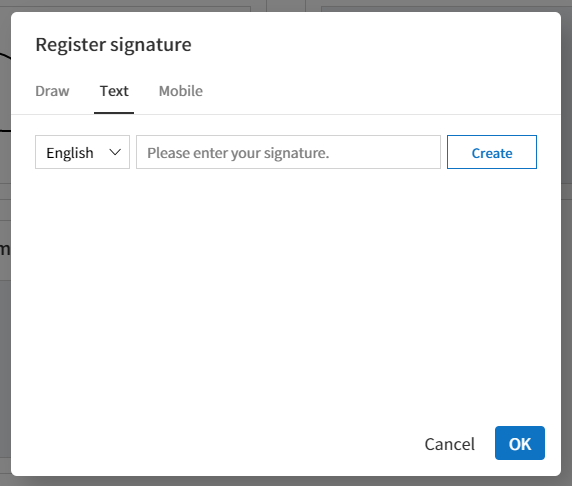Choose the Draw signature method

click(x=52, y=91)
